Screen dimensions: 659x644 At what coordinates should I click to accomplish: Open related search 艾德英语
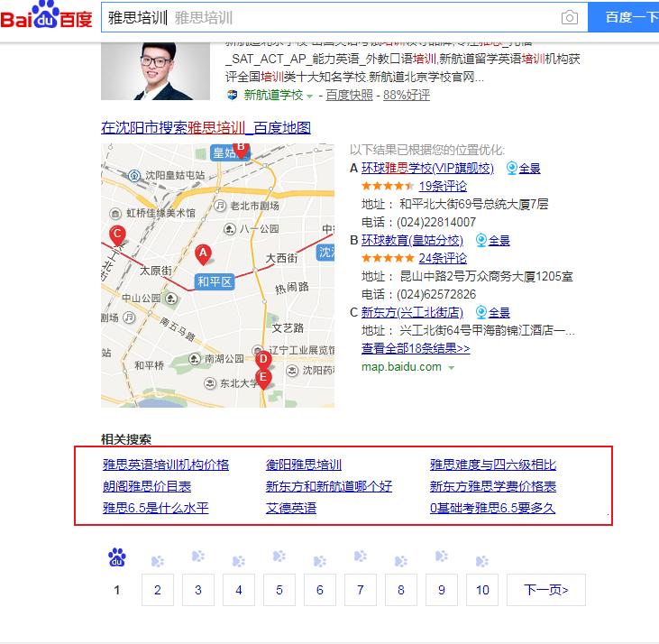(x=291, y=508)
